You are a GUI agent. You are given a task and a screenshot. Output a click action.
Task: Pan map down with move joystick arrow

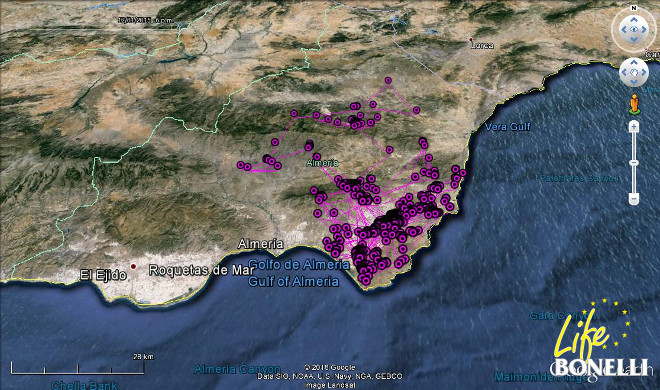pos(634,82)
